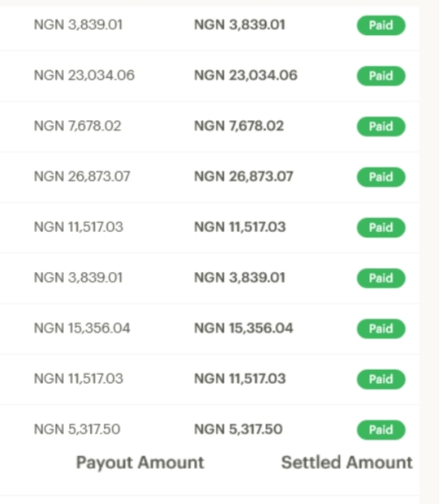Select the bold settled amount NGN 7,678.02
Image resolution: width=447 pixels, height=504 pixels.
click(x=239, y=126)
